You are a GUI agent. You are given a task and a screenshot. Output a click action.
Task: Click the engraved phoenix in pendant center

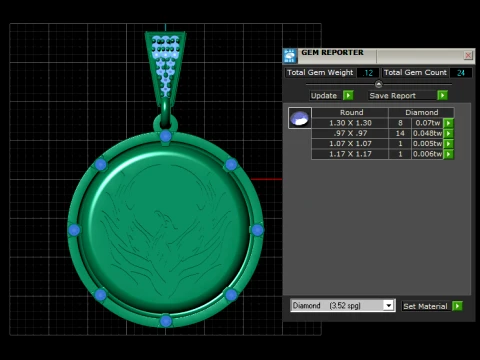click(x=166, y=233)
